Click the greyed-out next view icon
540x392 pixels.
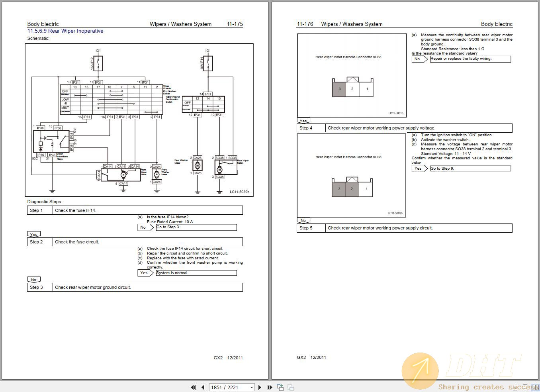point(291,387)
